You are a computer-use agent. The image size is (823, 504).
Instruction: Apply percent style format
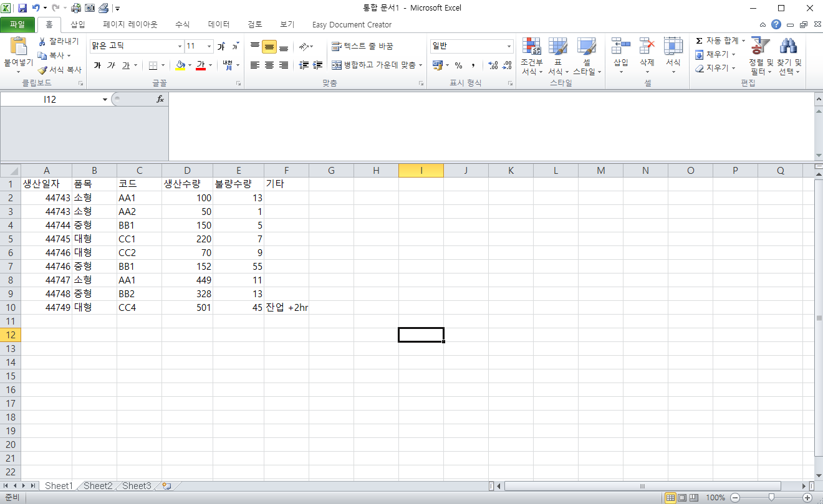[x=458, y=65]
